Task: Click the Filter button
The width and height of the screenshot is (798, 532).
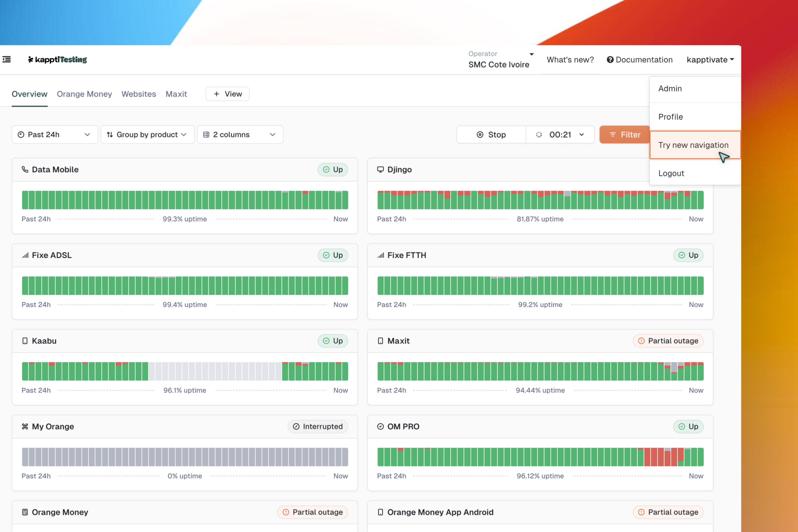Action: pyautogui.click(x=625, y=135)
